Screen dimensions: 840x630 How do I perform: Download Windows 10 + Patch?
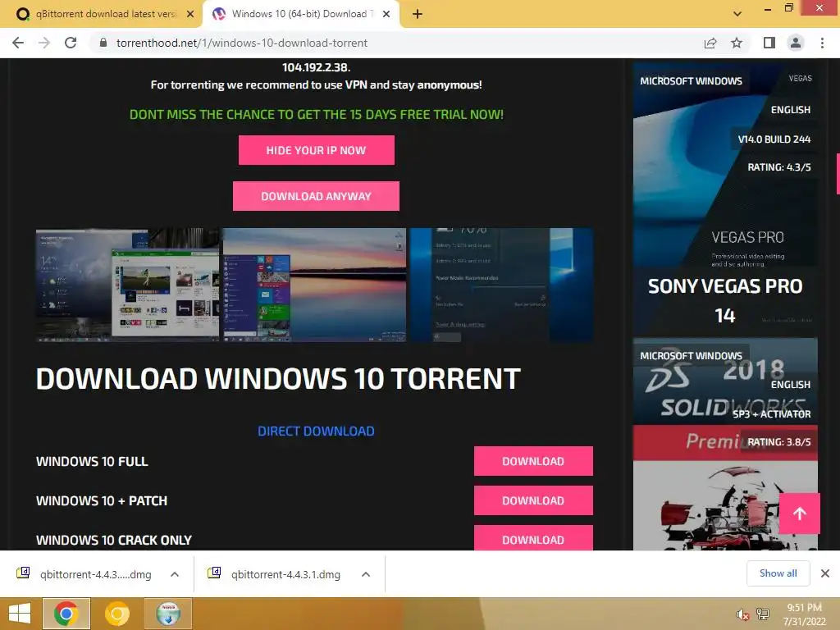point(533,500)
